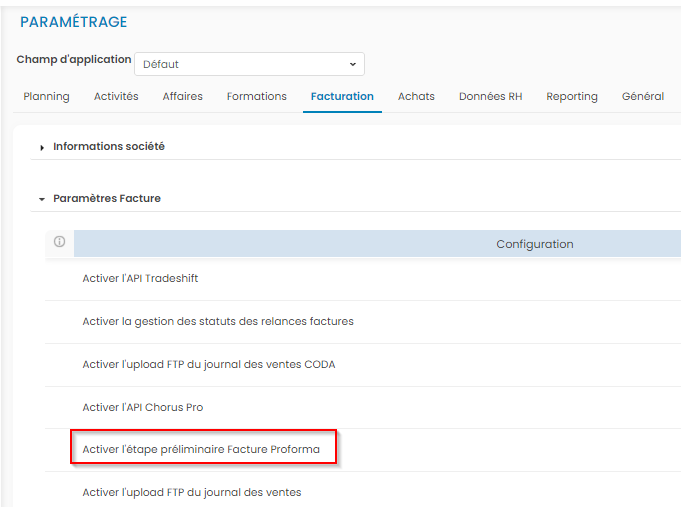The height and width of the screenshot is (507, 681).
Task: Click the relances factures statuts setting
Action: point(217,321)
